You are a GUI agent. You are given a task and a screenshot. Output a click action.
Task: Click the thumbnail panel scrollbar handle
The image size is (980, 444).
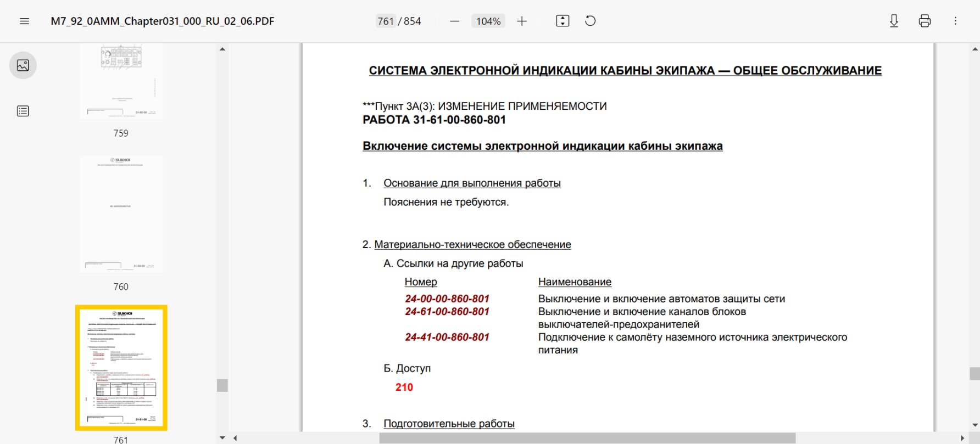222,385
